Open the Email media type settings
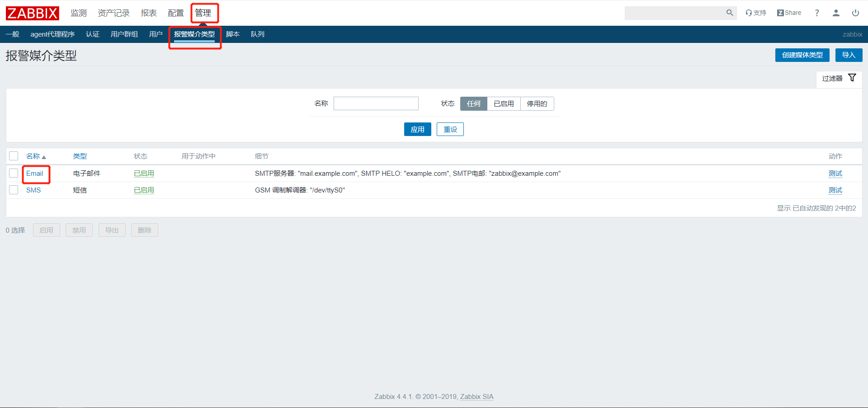This screenshot has width=868, height=408. (x=35, y=173)
